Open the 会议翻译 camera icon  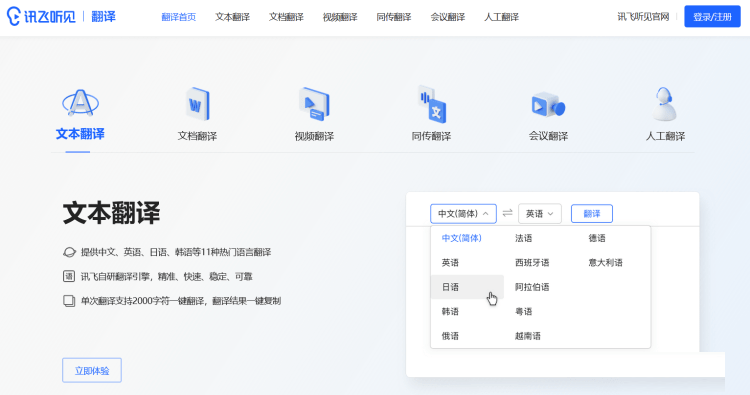(x=548, y=105)
